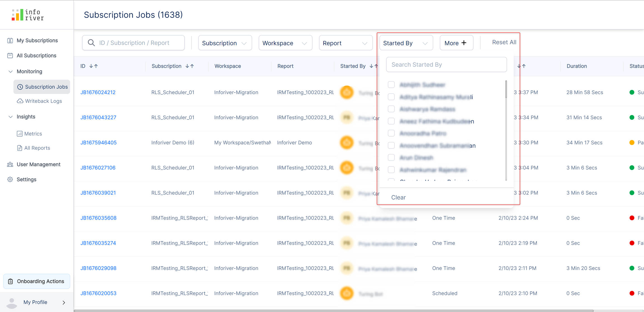Expand the Report filter dropdown
The width and height of the screenshot is (644, 312).
[345, 43]
